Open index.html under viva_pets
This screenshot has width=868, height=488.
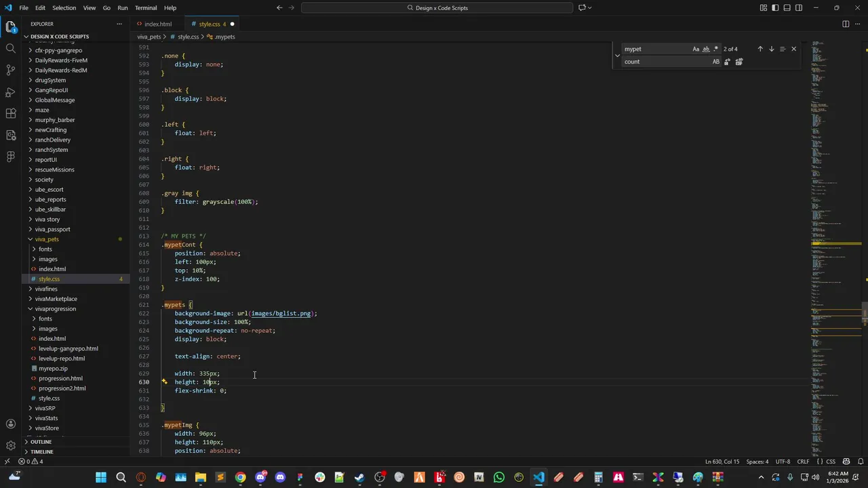coord(52,269)
